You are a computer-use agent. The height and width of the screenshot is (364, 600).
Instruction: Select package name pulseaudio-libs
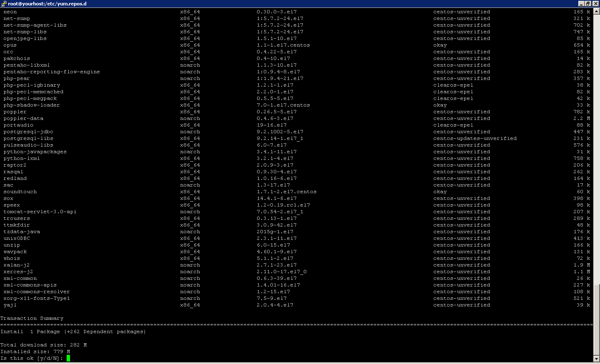[x=28, y=145]
